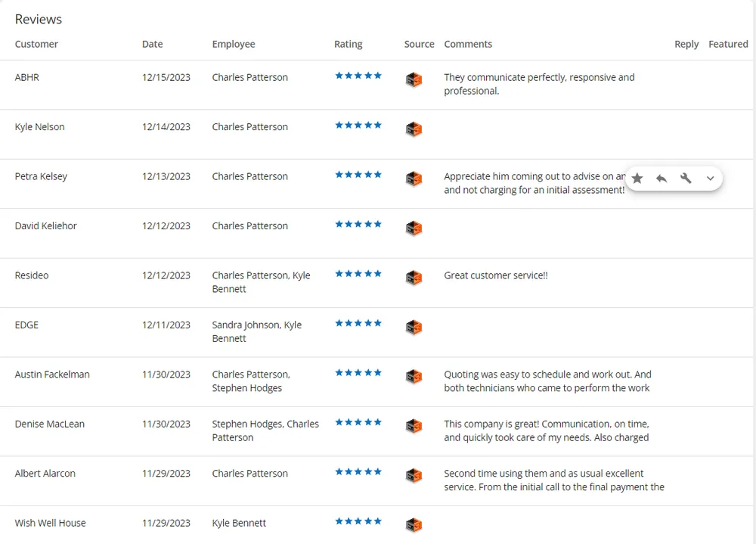
Task: Click the Featured column header
Action: click(x=728, y=44)
